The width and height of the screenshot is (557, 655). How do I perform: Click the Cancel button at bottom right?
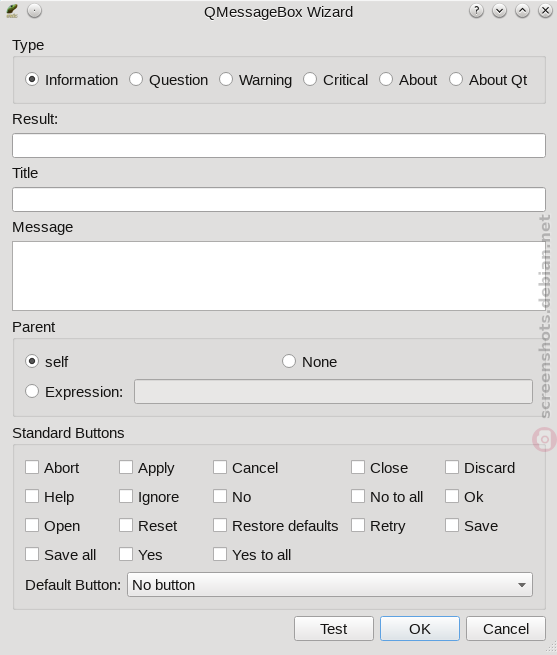(506, 628)
